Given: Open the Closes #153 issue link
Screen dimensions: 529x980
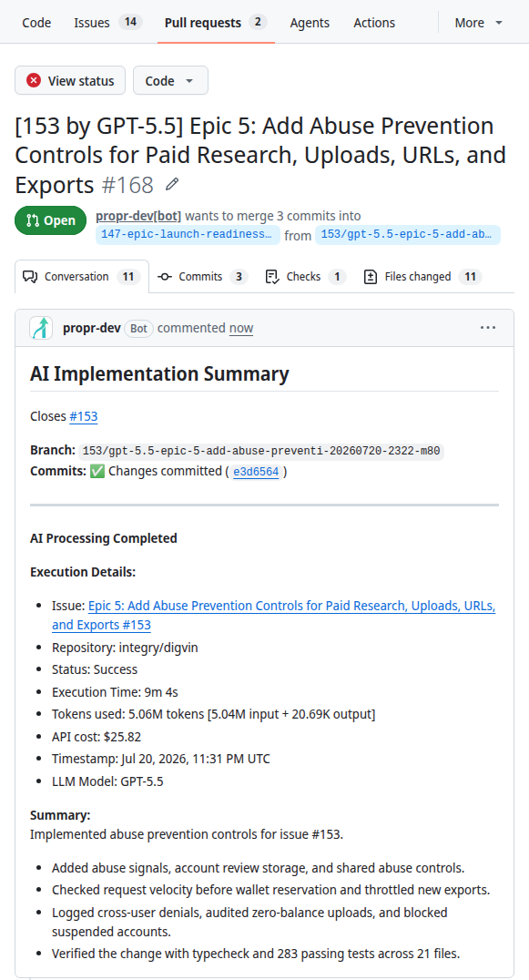Looking at the screenshot, I should [x=83, y=416].
